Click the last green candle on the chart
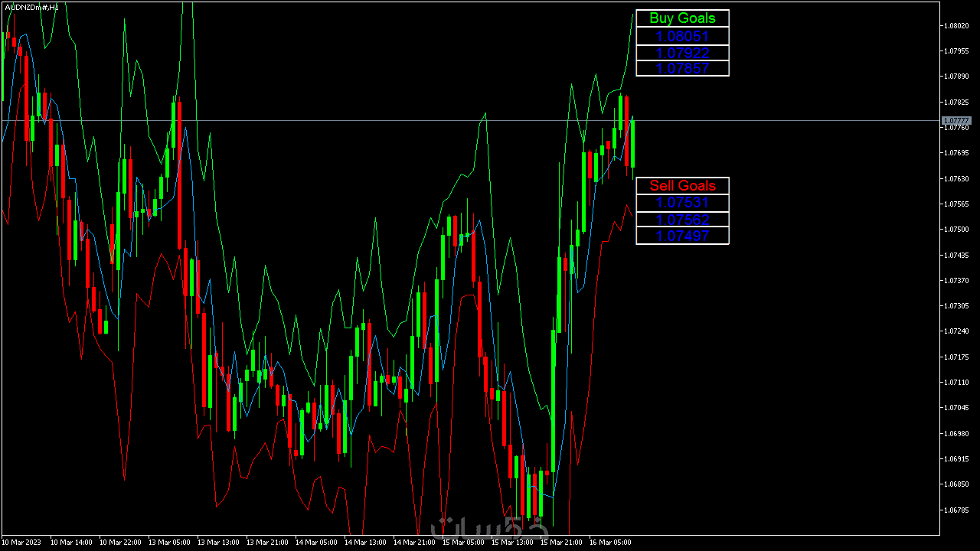The width and height of the screenshot is (980, 551). (632, 144)
